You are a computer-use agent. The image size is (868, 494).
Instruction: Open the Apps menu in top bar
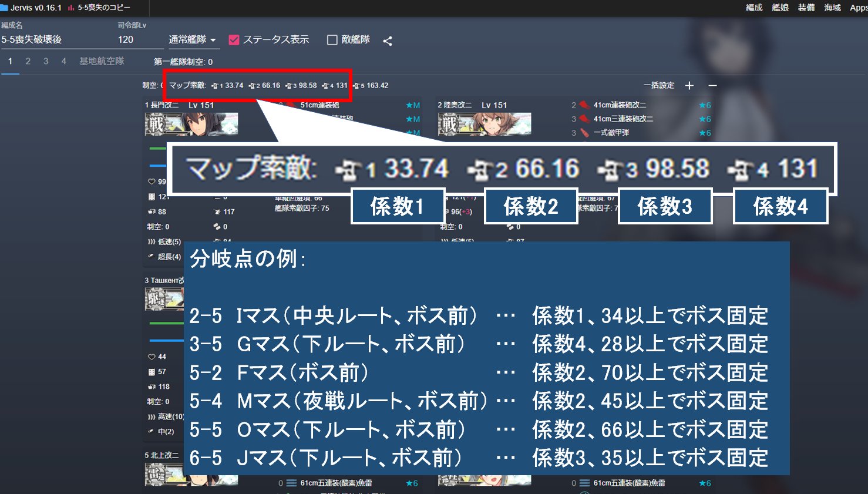coord(859,8)
